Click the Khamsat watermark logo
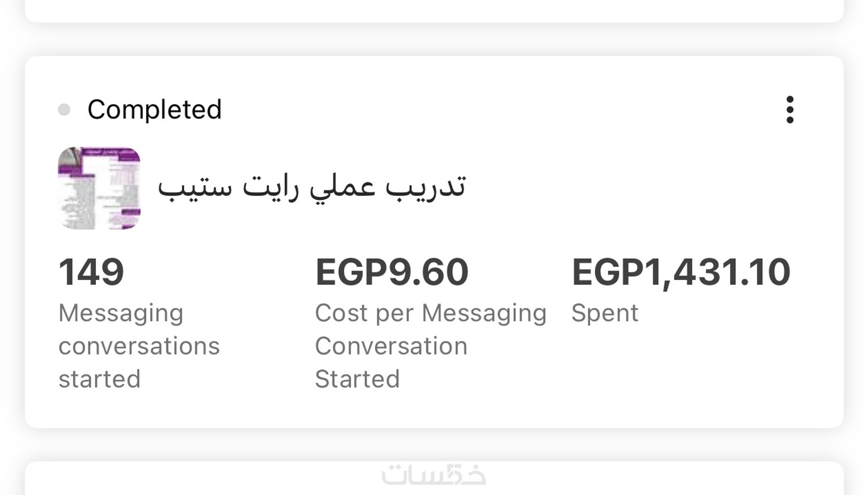 click(x=433, y=475)
